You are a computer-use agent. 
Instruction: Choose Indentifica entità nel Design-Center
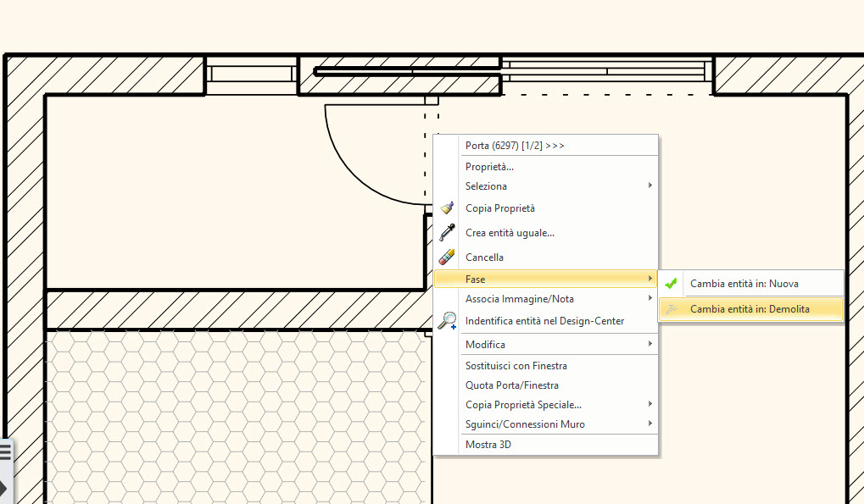[x=546, y=321]
